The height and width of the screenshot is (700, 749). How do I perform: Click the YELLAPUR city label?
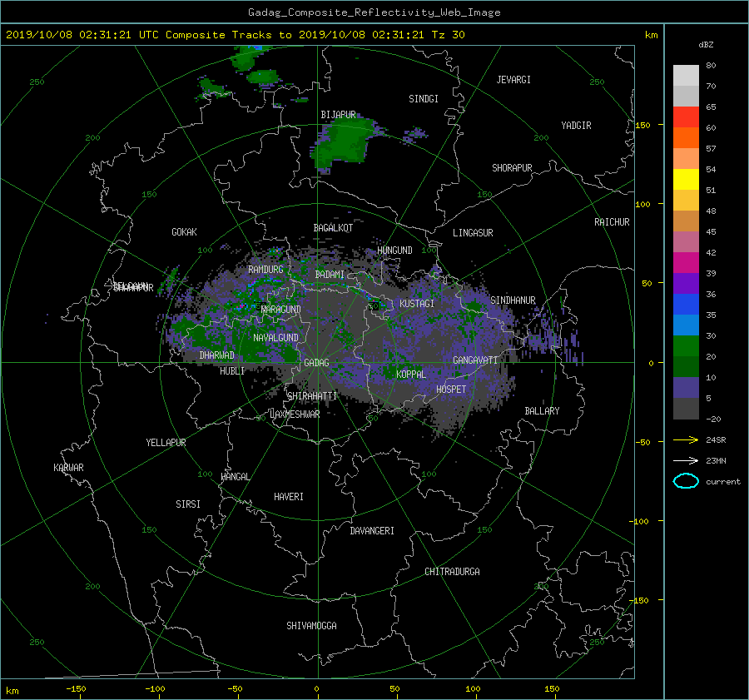click(166, 443)
